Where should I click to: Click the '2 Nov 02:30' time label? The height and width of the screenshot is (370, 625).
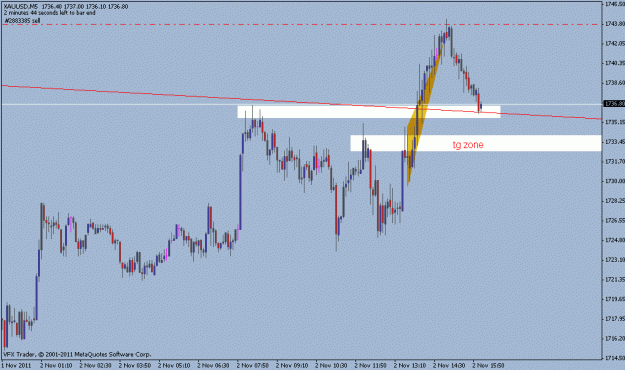96,365
